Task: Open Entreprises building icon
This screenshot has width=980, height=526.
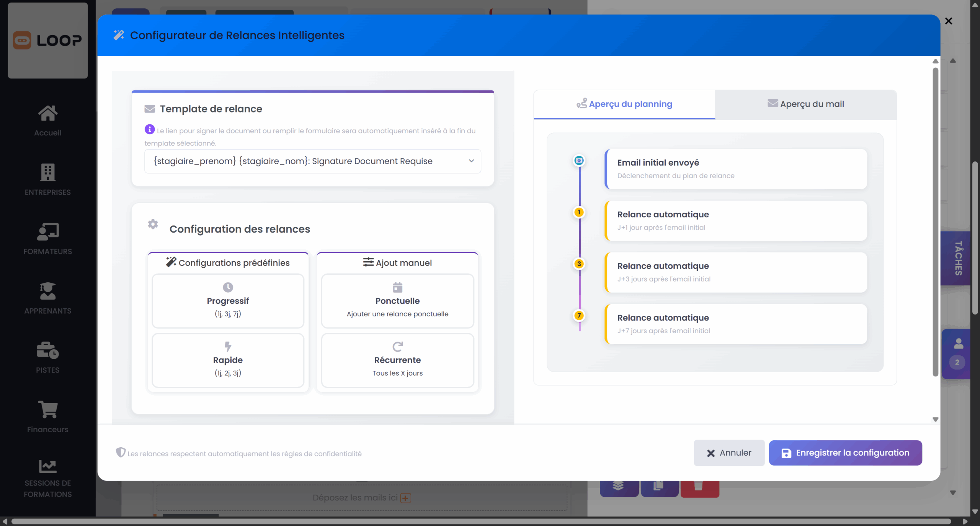Action: click(x=47, y=172)
